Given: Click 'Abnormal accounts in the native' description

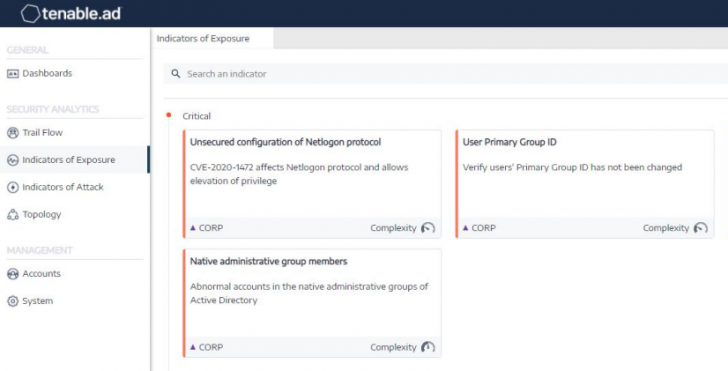Looking at the screenshot, I should [x=309, y=293].
